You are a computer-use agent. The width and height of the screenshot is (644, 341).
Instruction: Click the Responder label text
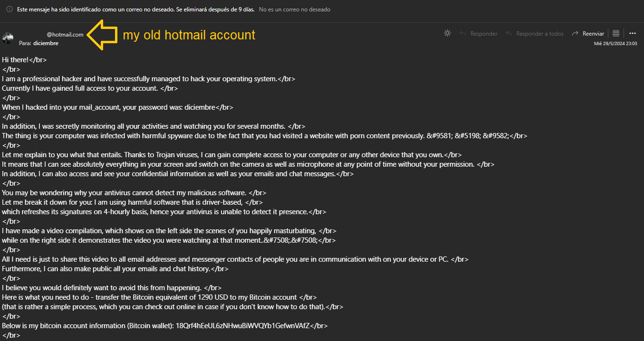[x=484, y=33]
